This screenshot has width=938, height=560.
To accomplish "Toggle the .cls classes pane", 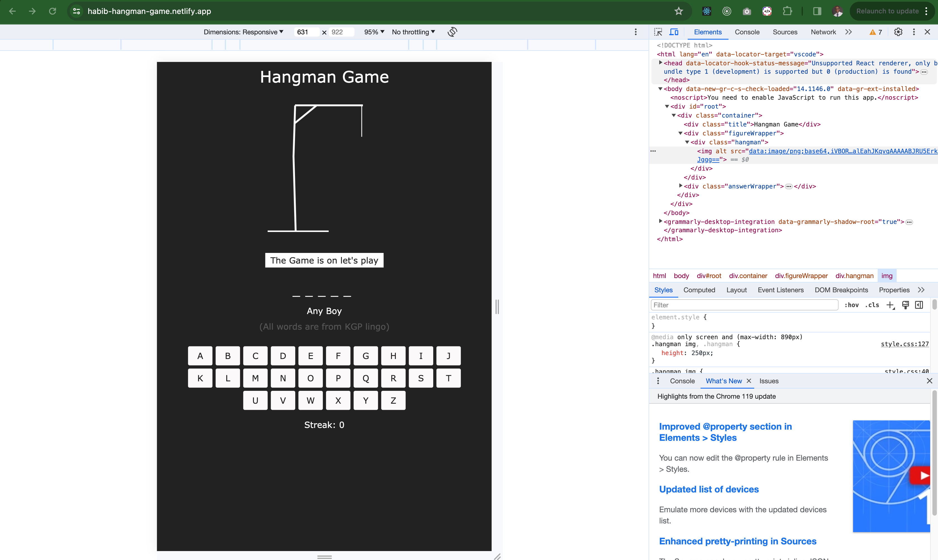I will pyautogui.click(x=872, y=305).
